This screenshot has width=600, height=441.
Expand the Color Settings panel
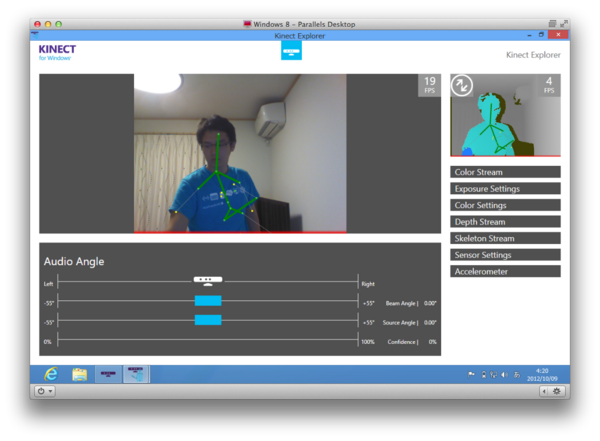pos(505,205)
